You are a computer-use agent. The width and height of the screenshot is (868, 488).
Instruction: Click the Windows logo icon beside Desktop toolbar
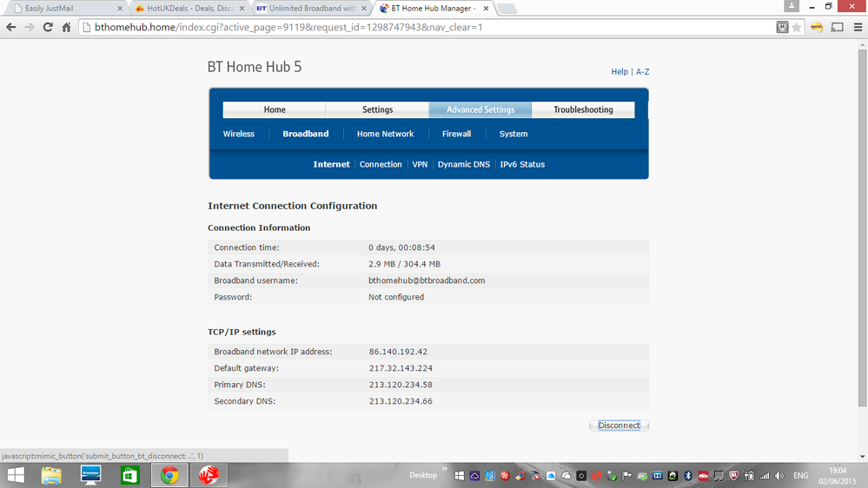click(x=460, y=476)
